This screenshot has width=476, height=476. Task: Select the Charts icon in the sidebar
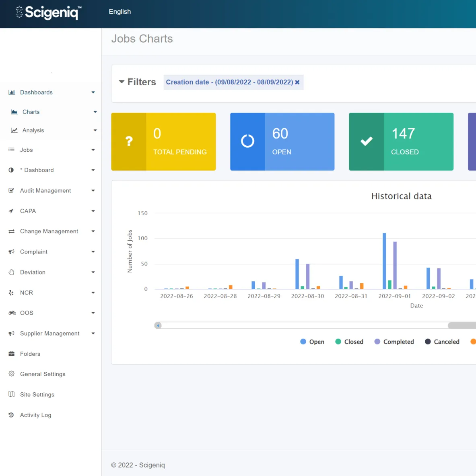14,112
